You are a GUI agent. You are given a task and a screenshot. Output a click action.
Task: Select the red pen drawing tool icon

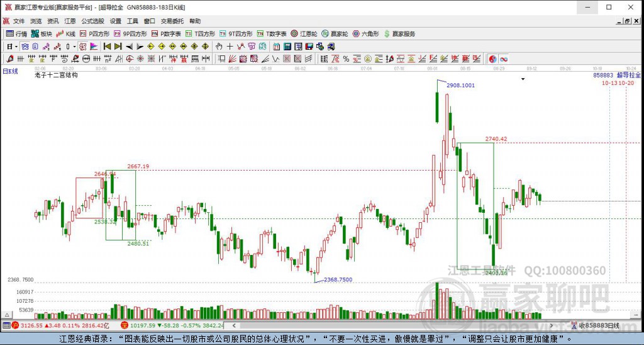pyautogui.click(x=10, y=59)
